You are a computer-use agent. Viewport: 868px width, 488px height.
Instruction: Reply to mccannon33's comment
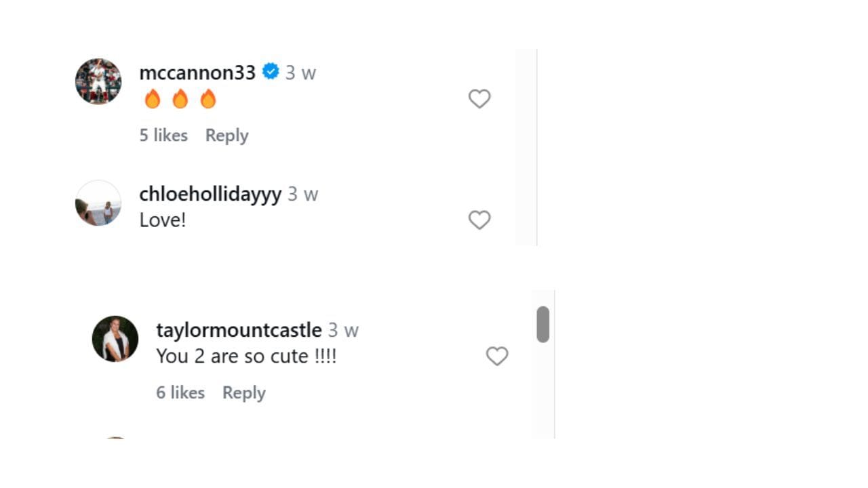(226, 135)
